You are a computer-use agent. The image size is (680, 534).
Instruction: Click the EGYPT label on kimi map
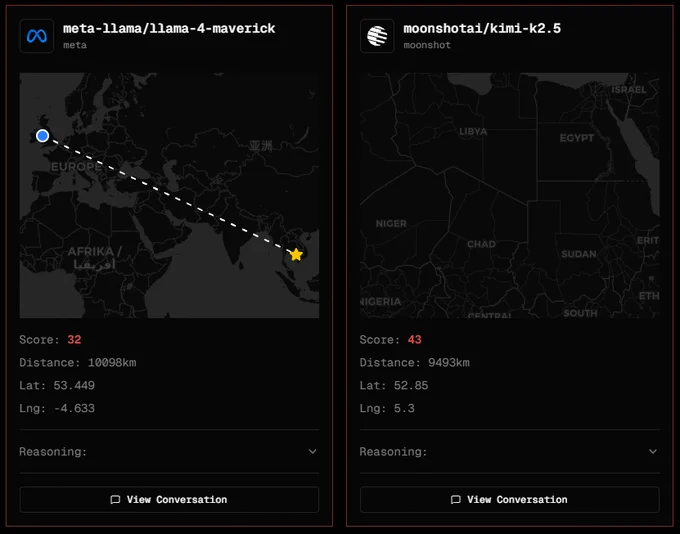(x=577, y=138)
